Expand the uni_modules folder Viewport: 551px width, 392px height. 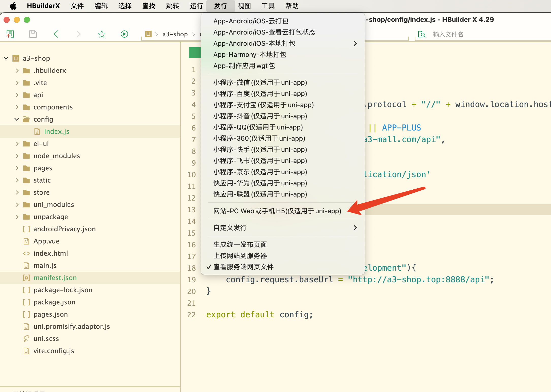pyautogui.click(x=17, y=205)
